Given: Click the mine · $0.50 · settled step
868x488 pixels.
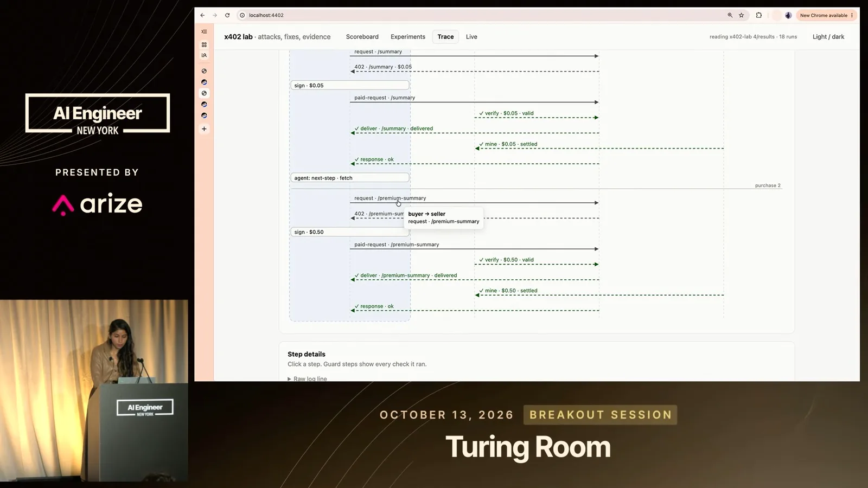Looking at the screenshot, I should tap(599, 292).
